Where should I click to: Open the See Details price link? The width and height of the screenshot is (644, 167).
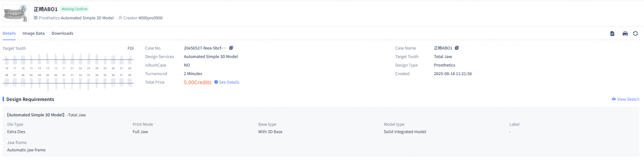pos(229,82)
